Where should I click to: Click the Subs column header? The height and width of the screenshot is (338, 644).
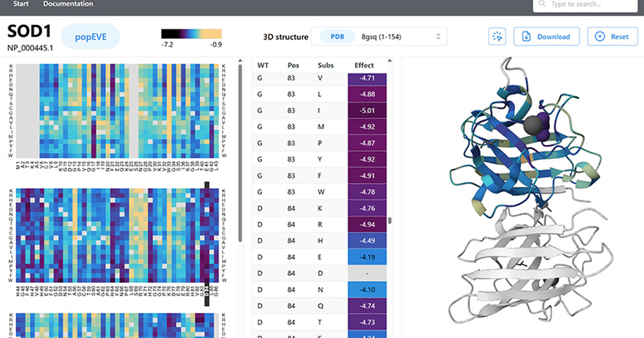325,65
